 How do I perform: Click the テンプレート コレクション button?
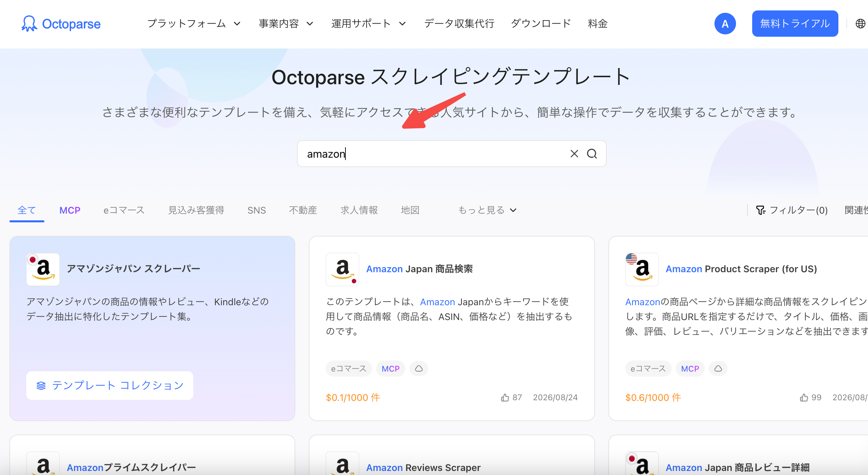pyautogui.click(x=109, y=385)
